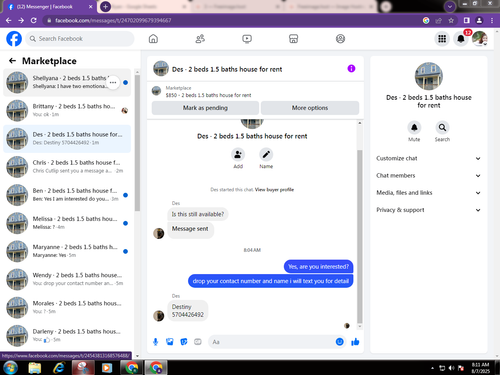Click the Search Facebook field
The width and height of the screenshot is (500, 375).
coord(80,39)
